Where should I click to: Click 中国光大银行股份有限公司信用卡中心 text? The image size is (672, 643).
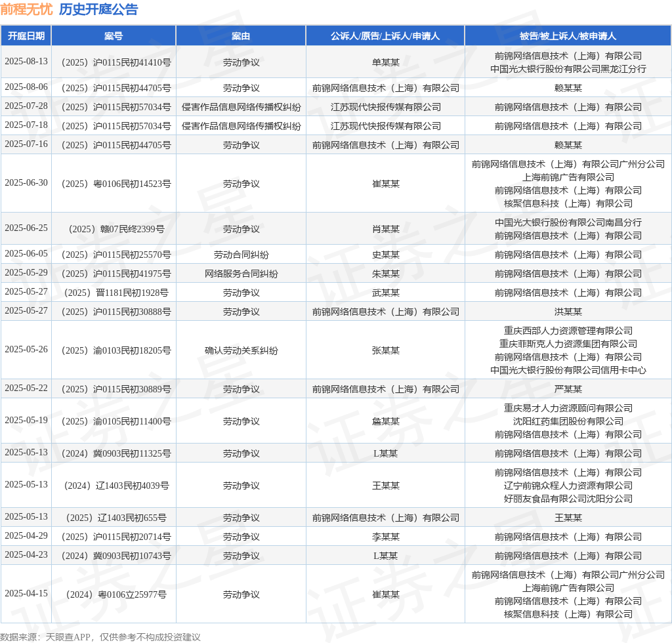point(568,370)
